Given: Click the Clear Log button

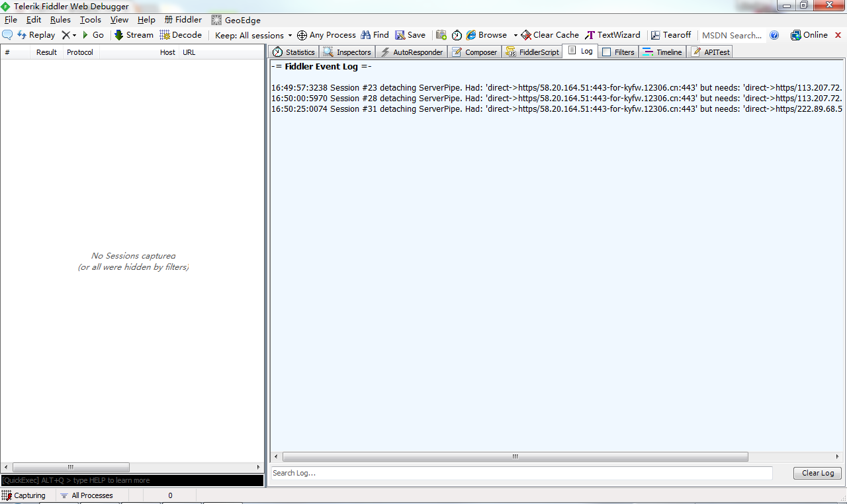Looking at the screenshot, I should (x=818, y=473).
